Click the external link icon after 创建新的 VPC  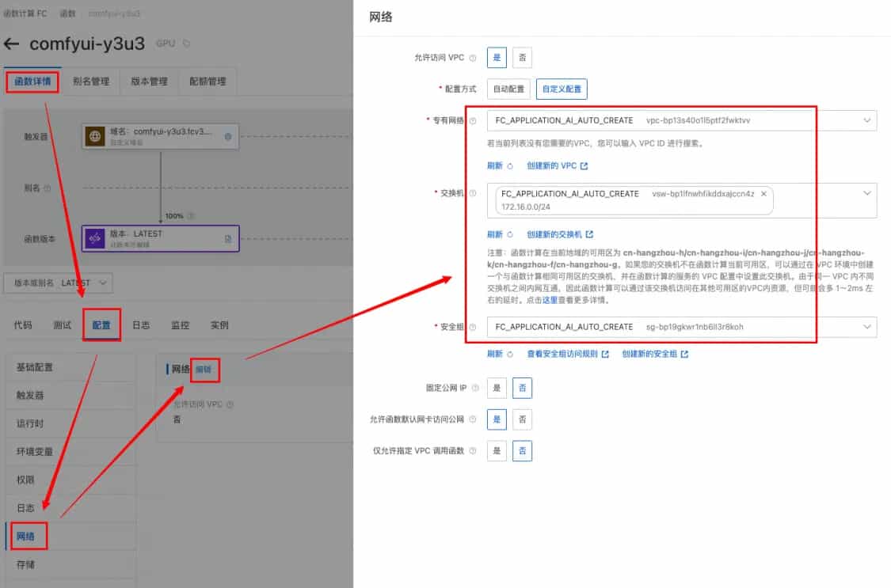[x=584, y=165]
